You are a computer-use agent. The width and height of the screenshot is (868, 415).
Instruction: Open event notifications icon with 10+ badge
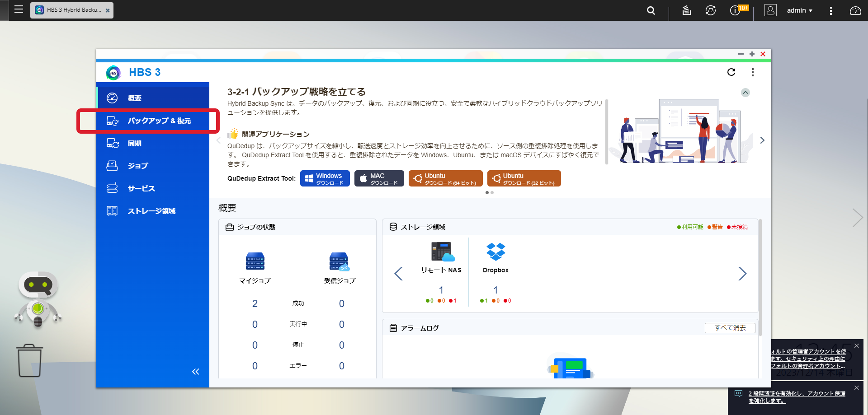pos(736,10)
